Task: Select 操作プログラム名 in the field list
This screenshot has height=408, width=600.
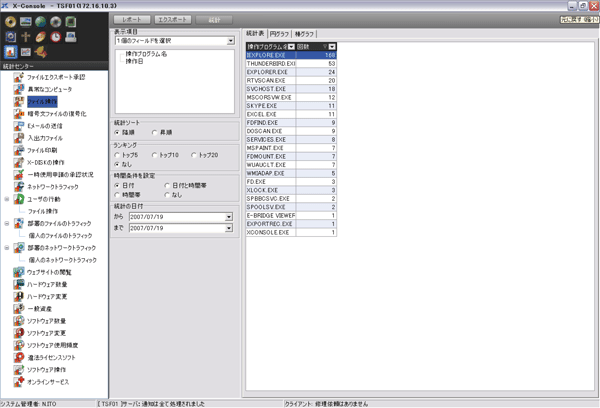Action: tap(146, 54)
